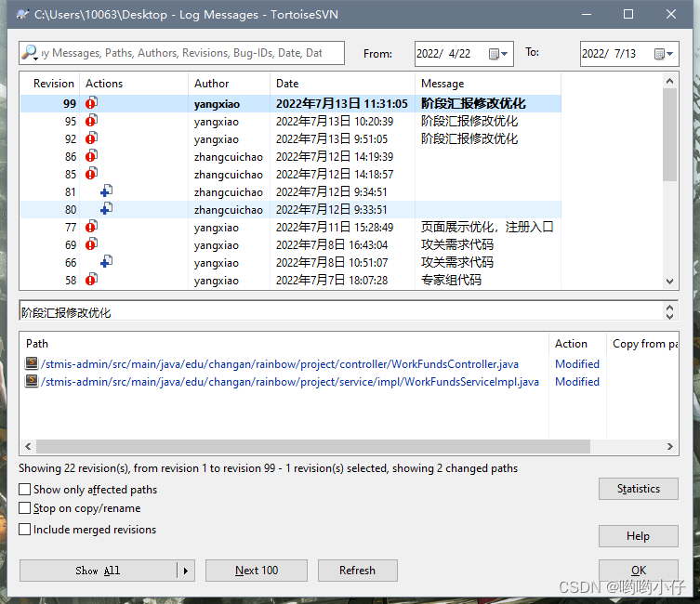Viewport: 700px width, 604px height.
Task: Click modified action icon for revision 92
Action: coord(91,138)
